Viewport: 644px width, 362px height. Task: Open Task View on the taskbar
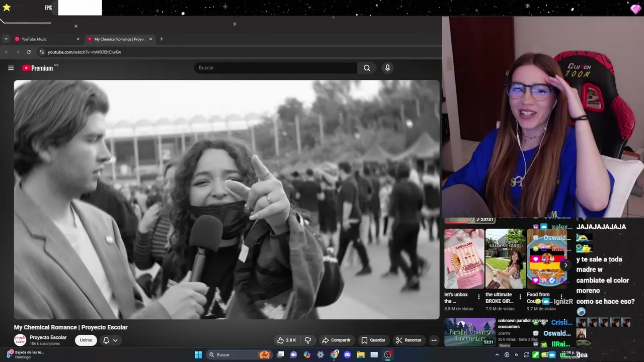[280, 355]
